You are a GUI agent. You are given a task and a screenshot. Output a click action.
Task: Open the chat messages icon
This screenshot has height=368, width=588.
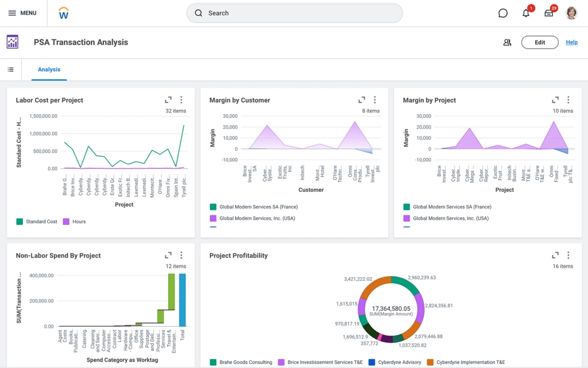pos(503,13)
